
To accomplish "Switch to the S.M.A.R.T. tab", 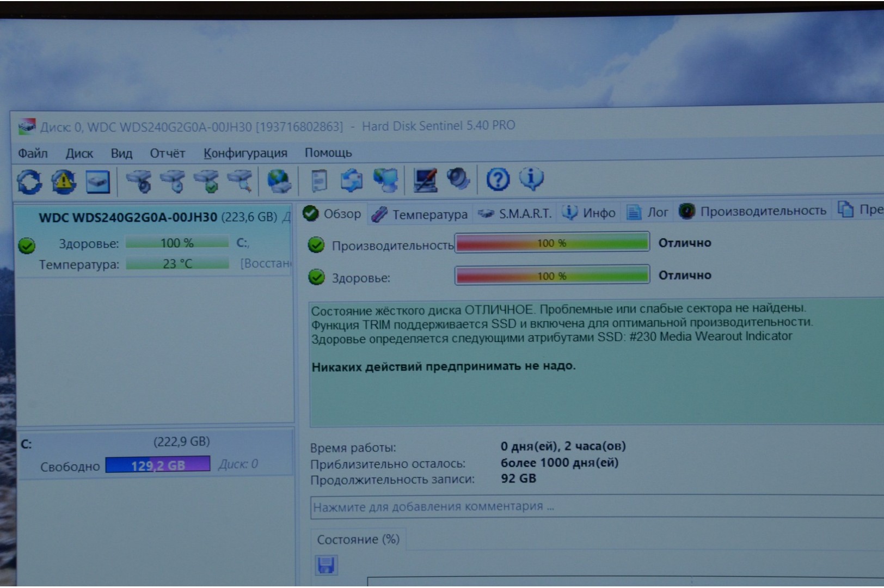I will tap(515, 213).
